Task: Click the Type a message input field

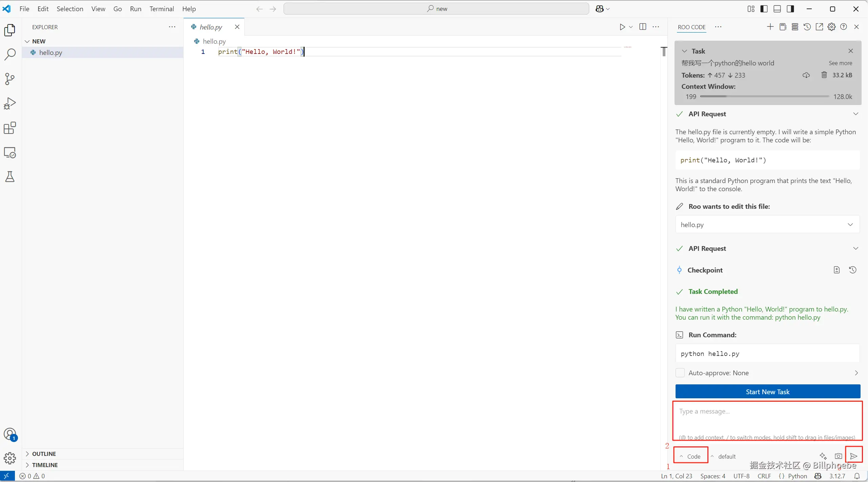Action: click(x=767, y=419)
